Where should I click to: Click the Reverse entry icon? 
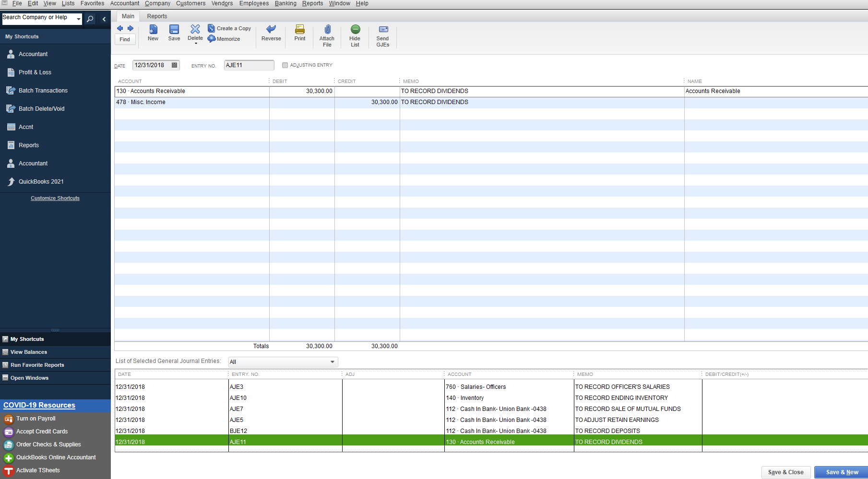271,30
